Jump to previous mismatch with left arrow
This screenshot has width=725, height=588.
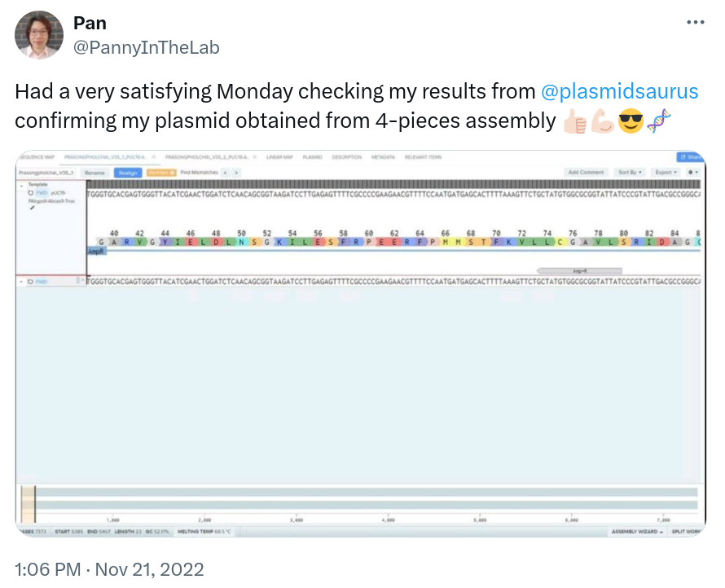226,173
